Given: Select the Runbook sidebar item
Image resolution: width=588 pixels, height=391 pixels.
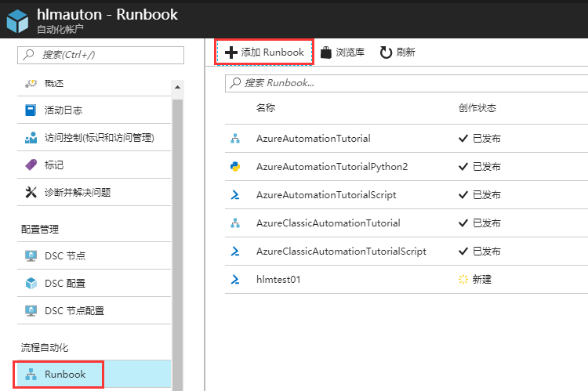Looking at the screenshot, I should pyautogui.click(x=94, y=374).
